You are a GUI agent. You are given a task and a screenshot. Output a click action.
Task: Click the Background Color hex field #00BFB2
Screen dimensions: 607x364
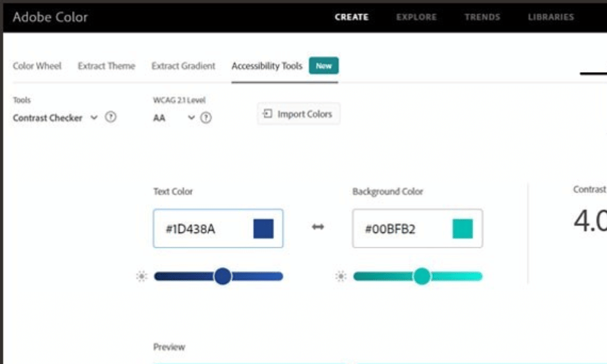pos(418,229)
